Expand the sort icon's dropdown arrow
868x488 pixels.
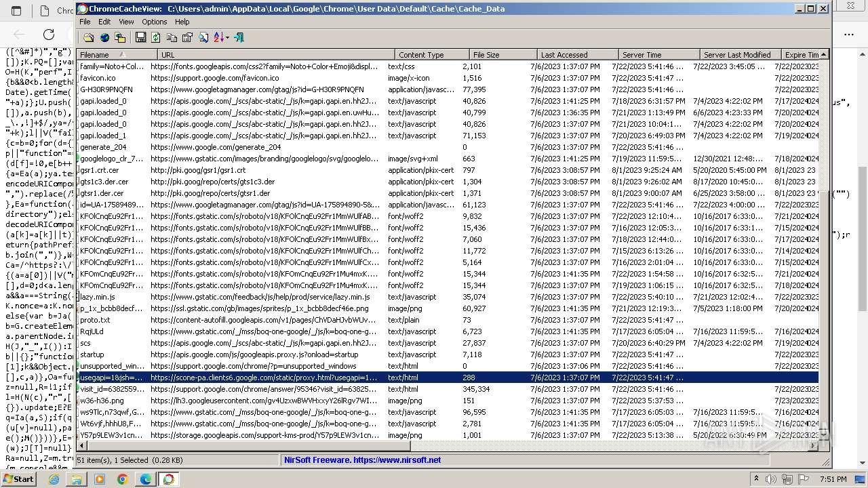(x=227, y=38)
